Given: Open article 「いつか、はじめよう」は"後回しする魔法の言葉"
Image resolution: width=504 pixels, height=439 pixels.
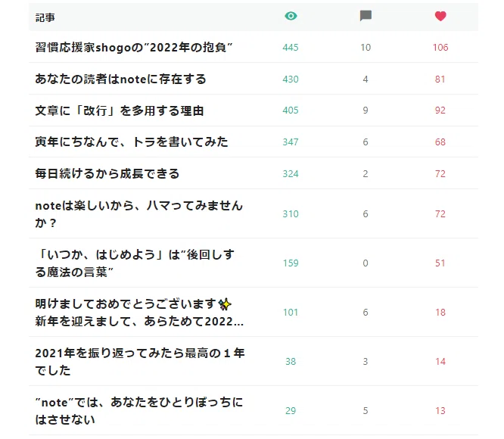Looking at the screenshot, I should tap(135, 263).
